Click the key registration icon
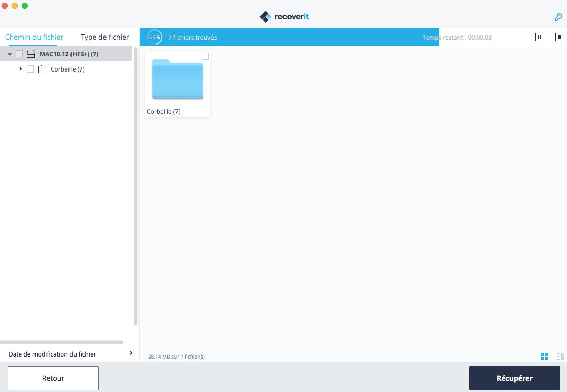 558,17
